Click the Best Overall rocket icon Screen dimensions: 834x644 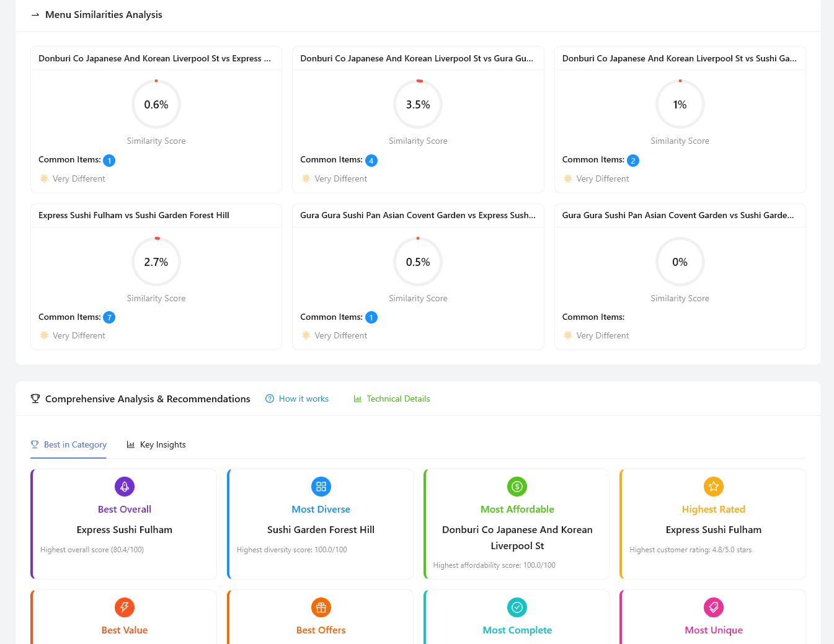coord(125,487)
